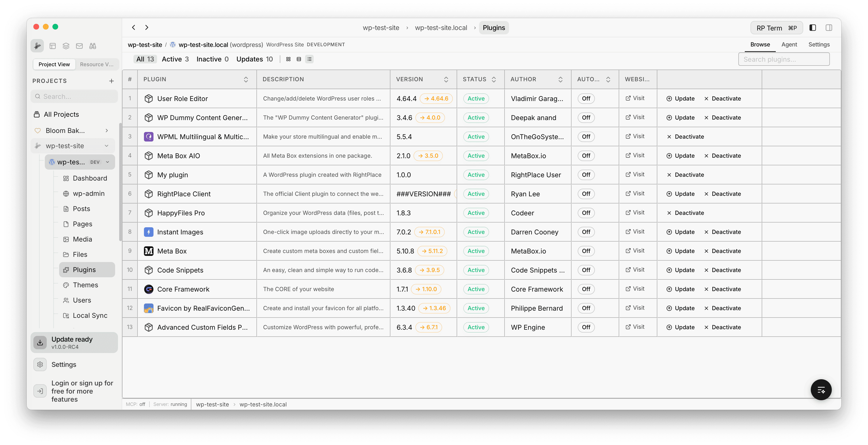Open the Inactive plugins filter tab

click(x=212, y=59)
